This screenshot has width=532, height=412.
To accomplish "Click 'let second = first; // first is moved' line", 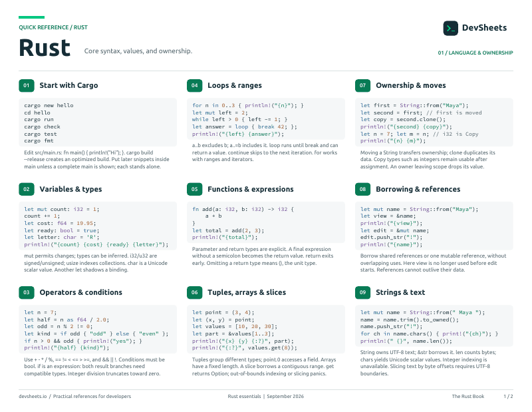I will [421, 112].
